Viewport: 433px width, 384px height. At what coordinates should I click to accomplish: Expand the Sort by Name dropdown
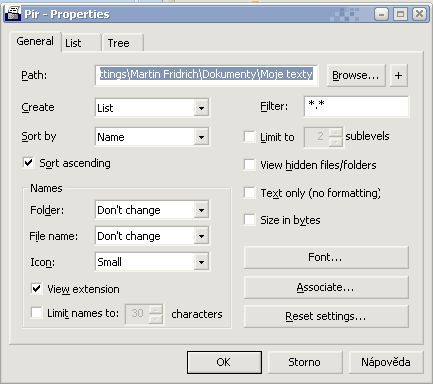[201, 137]
